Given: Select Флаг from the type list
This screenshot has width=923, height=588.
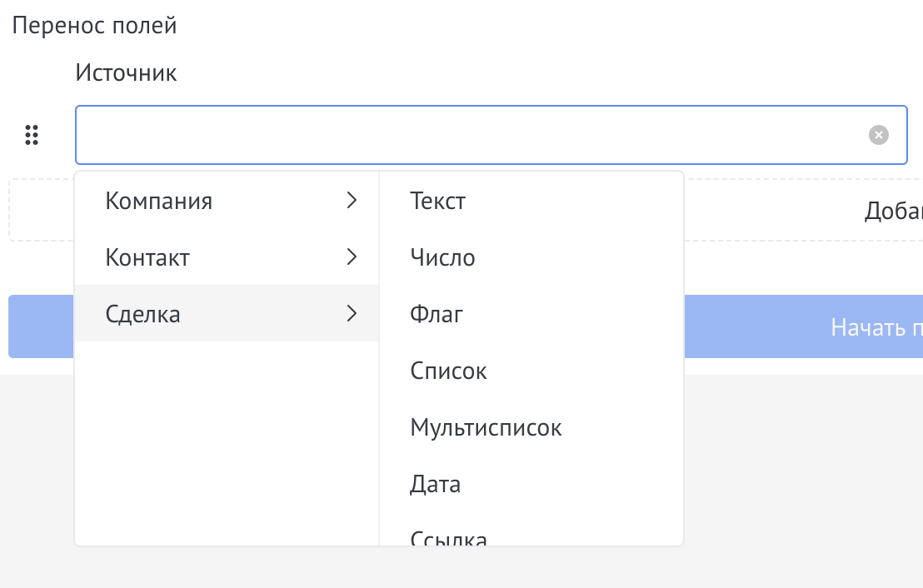Looking at the screenshot, I should click(436, 313).
